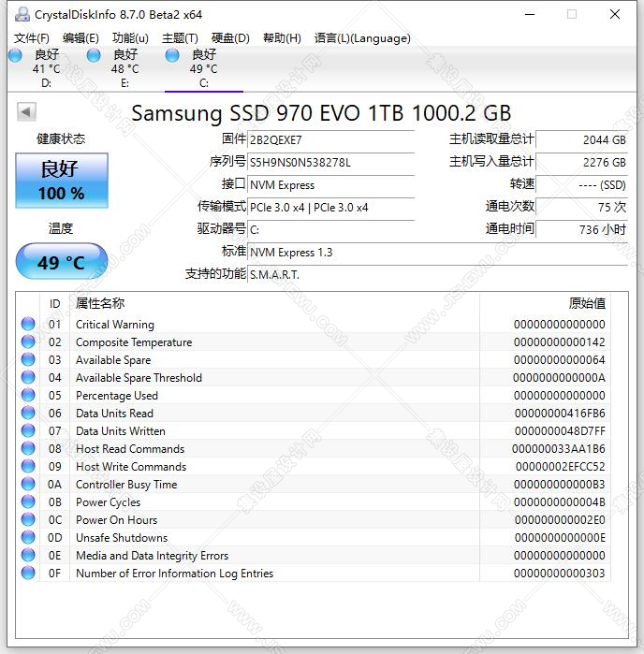
Task: Click the previous disk arrow button
Action: [x=26, y=111]
